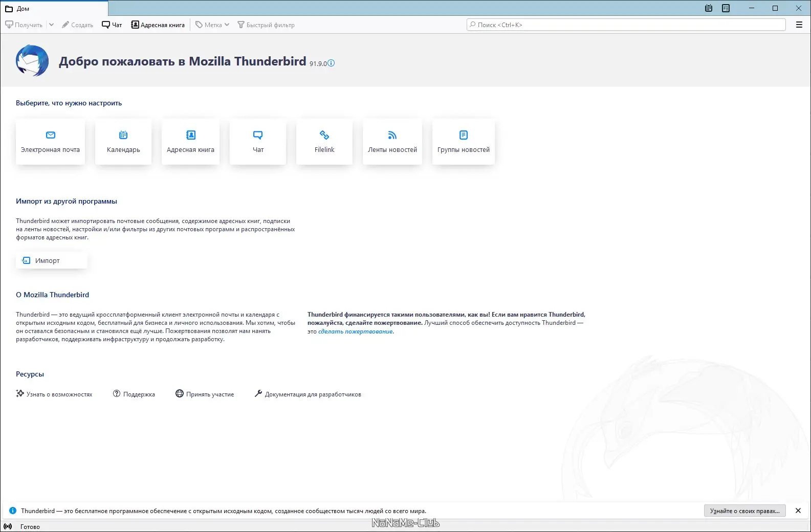The height and width of the screenshot is (532, 811).
Task: Open Документация для разработчиков link
Action: pyautogui.click(x=308, y=394)
